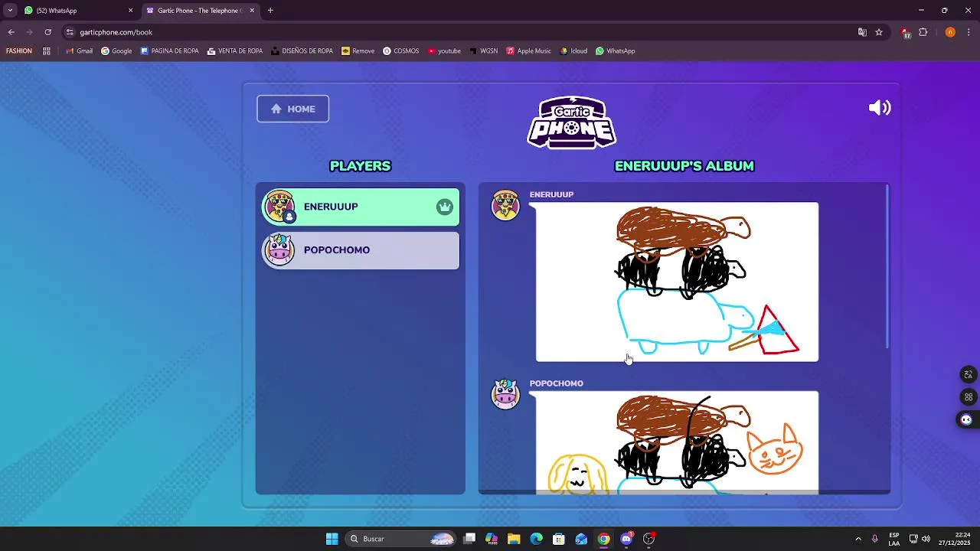Click the album panel vertical scrollbar
980x551 pixels.
[887, 266]
